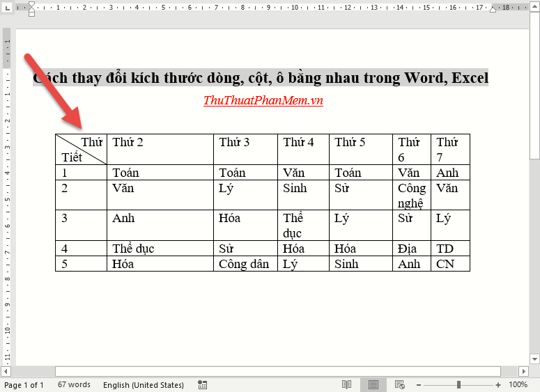Click Anh in row 3 under Thứ 2
Viewport: 540px width, 392px height.
point(160,226)
